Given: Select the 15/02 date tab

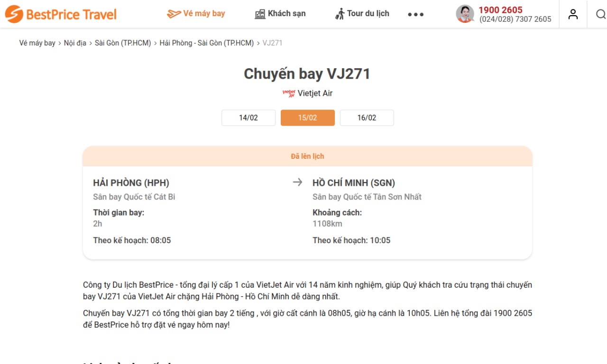Looking at the screenshot, I should tap(308, 118).
